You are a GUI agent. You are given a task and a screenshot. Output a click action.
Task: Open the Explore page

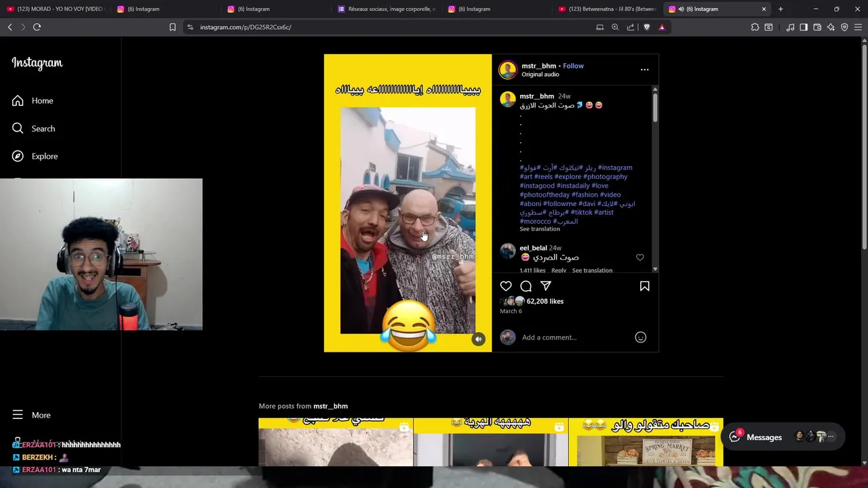pos(35,156)
